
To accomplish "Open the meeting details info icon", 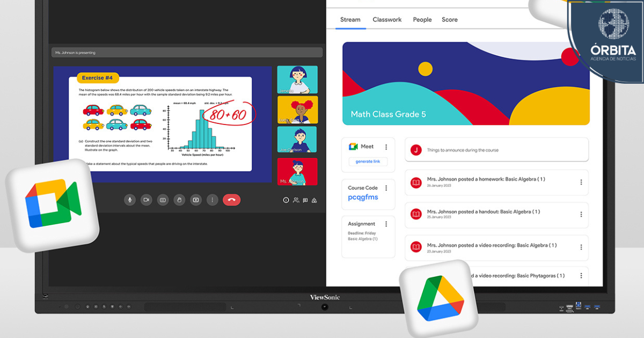I will [286, 200].
